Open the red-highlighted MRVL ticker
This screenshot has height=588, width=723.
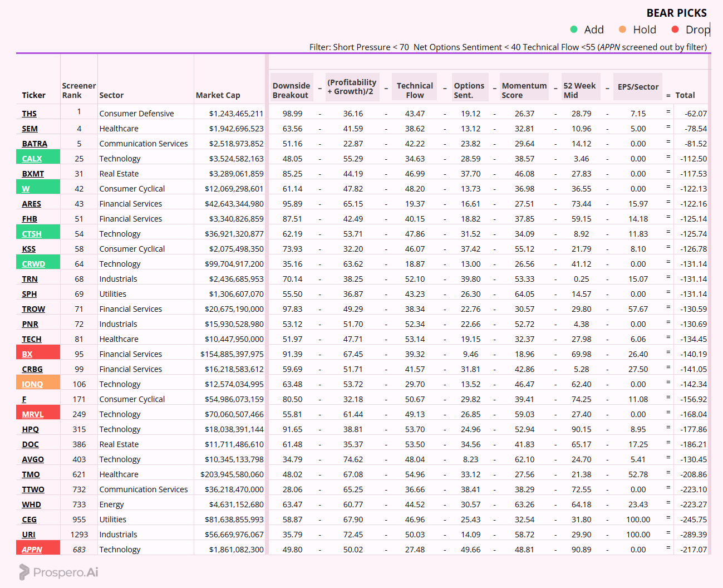pyautogui.click(x=33, y=414)
